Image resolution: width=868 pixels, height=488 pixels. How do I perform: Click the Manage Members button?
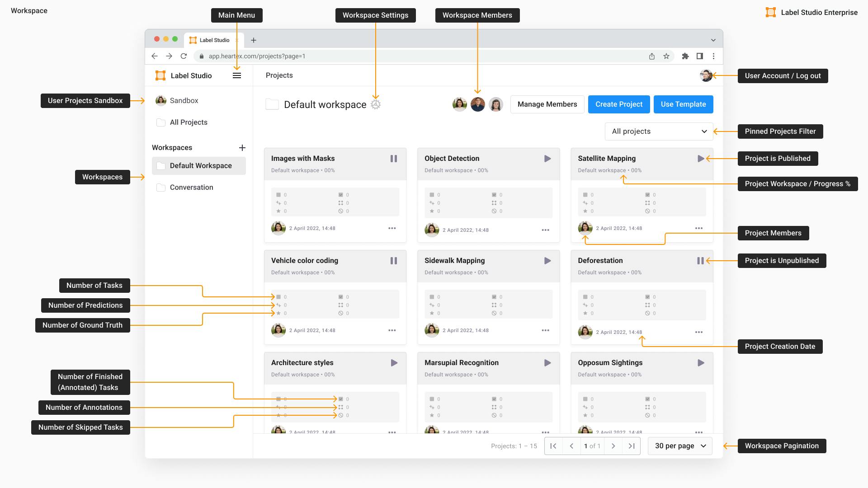[547, 103]
